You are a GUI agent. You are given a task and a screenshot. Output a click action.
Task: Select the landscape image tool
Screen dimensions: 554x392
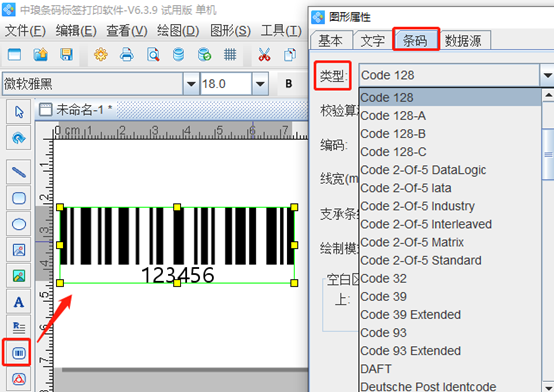19,276
